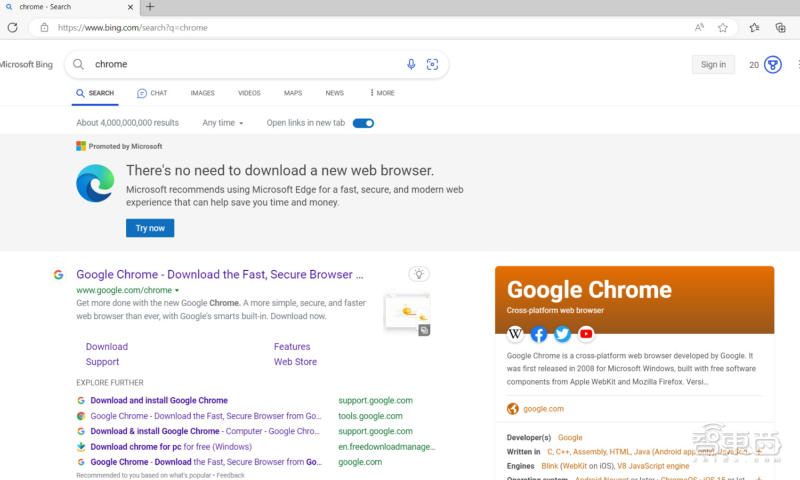Click the Google favicon beside the first result

click(x=58, y=275)
